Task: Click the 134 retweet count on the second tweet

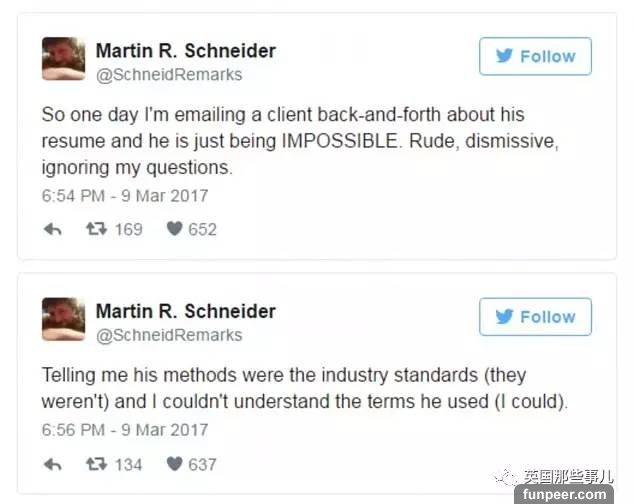Action: point(128,464)
